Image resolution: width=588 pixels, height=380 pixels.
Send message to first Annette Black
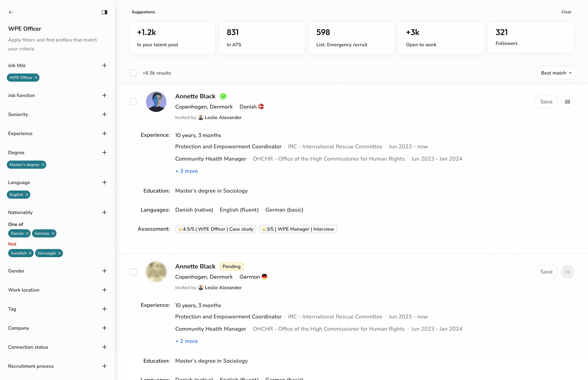pos(567,102)
